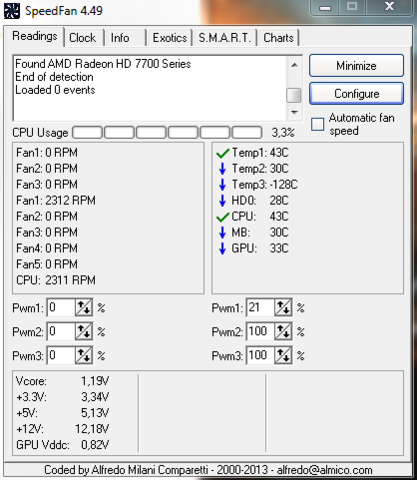Click the left Pwm2 stepper showing 0
Screen dimensions: 417x480
click(x=84, y=331)
